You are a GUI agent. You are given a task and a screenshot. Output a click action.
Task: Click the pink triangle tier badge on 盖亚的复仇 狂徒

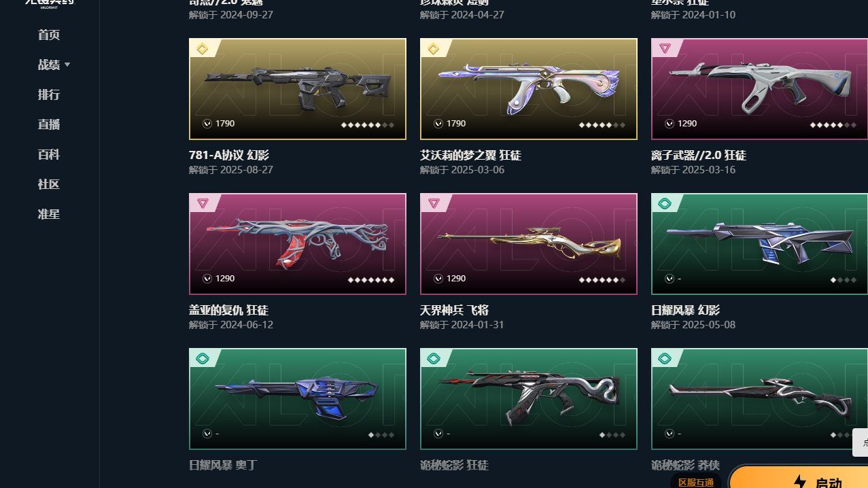click(202, 203)
